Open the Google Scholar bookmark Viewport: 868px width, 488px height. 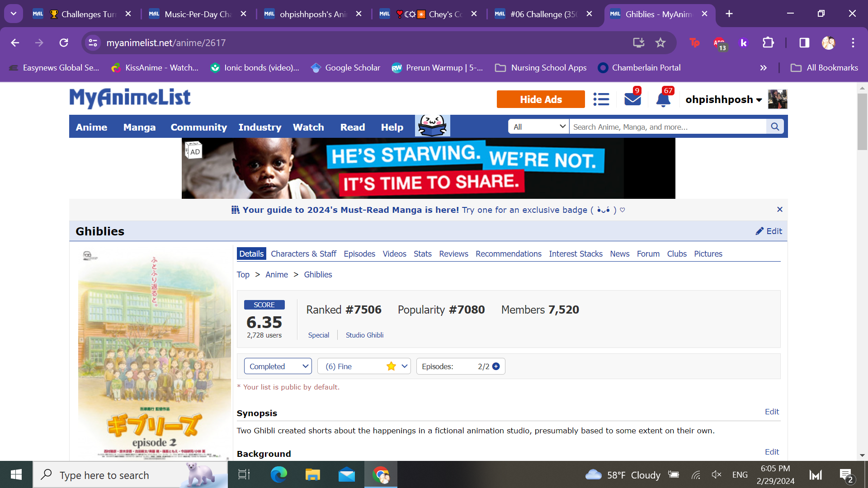[x=346, y=68]
